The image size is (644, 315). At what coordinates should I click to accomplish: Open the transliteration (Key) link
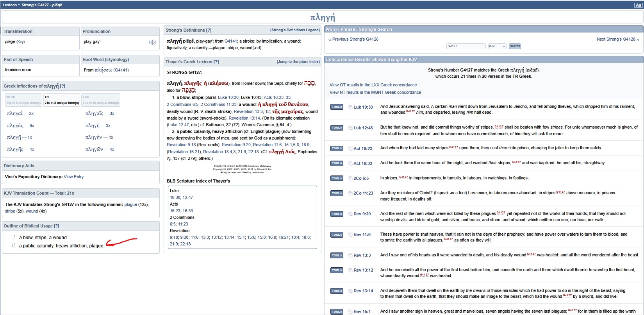[21, 42]
